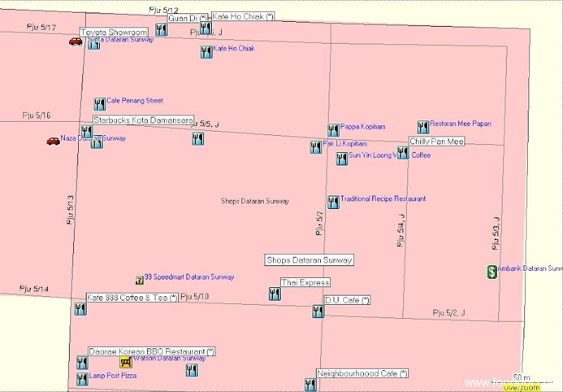
Task: Click the Neighbourhood Cafe (*) label
Action: pos(362,373)
